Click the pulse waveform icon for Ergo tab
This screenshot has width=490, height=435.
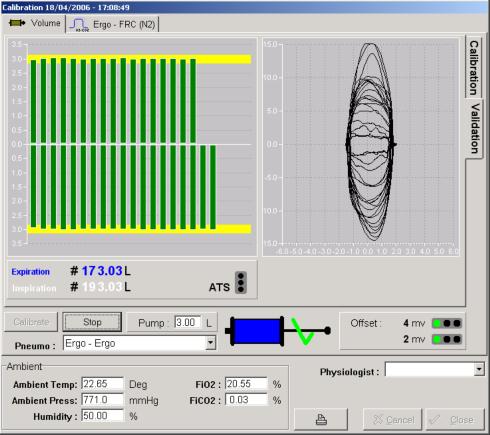80,25
